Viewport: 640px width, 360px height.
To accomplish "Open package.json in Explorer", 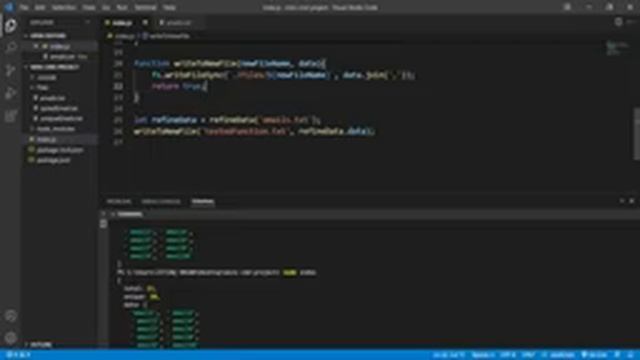I will click(53, 160).
